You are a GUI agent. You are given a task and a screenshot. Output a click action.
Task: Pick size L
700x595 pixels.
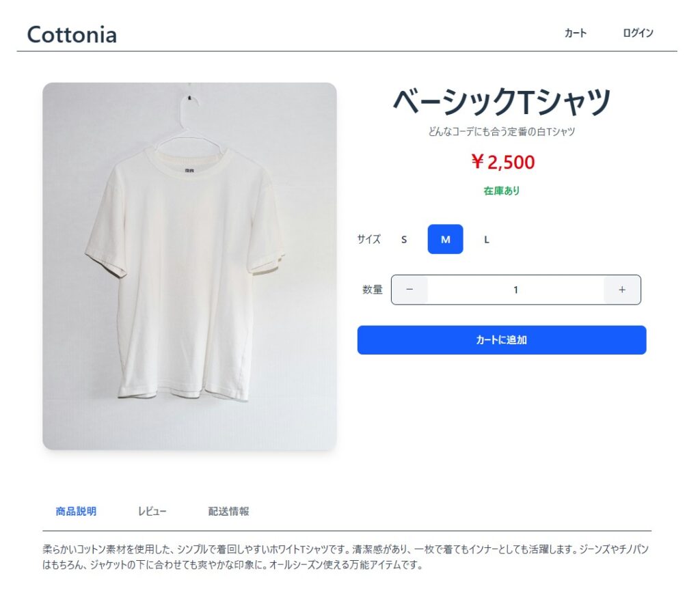point(487,239)
